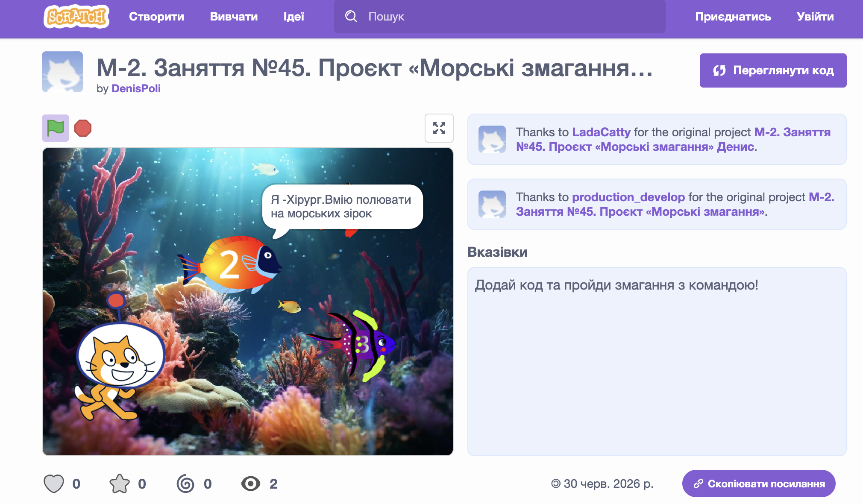Click Увійти to sign in

pyautogui.click(x=815, y=17)
